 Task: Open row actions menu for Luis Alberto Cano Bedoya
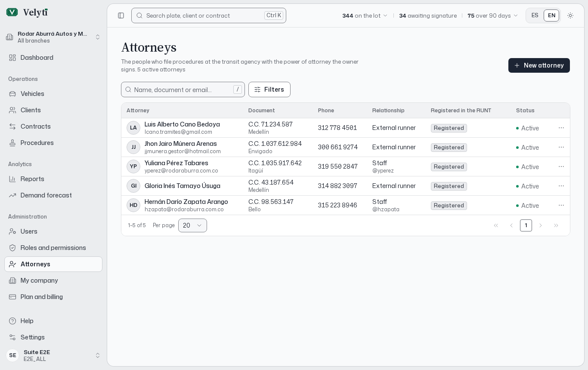click(x=561, y=128)
